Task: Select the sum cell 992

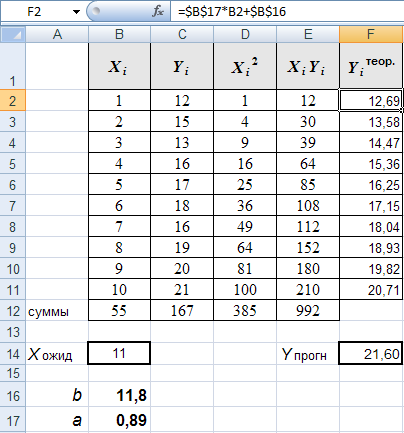Action: (x=308, y=311)
